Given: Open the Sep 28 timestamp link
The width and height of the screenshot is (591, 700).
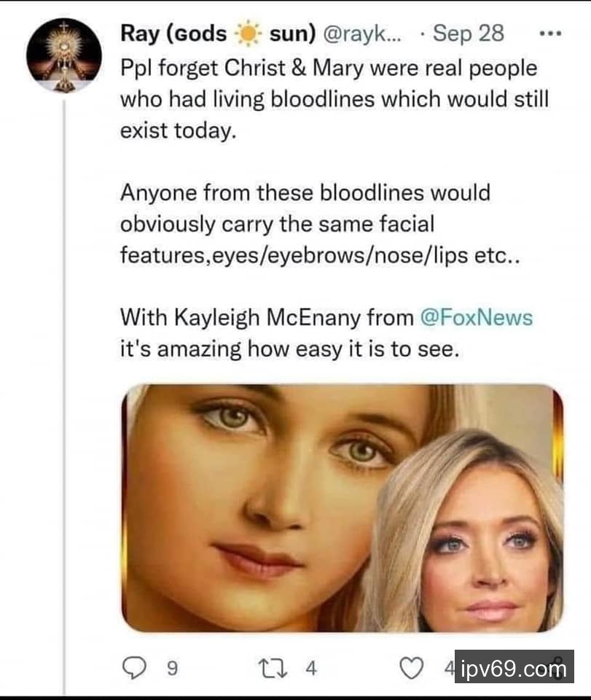Looking at the screenshot, I should 468,34.
